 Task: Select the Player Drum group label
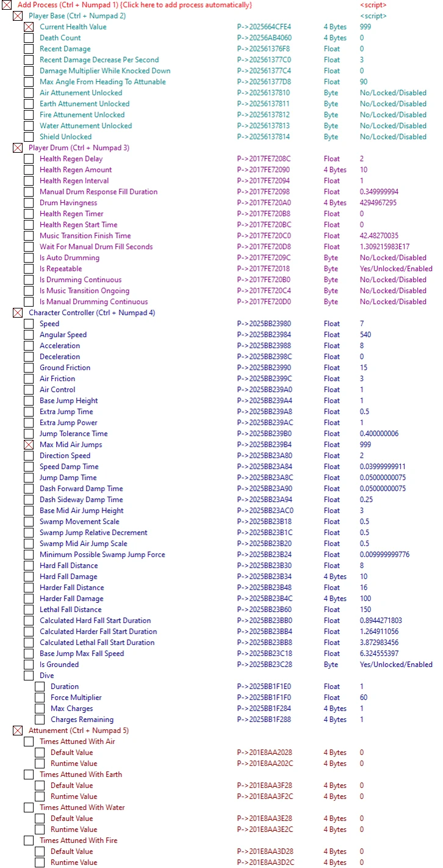pyautogui.click(x=79, y=148)
